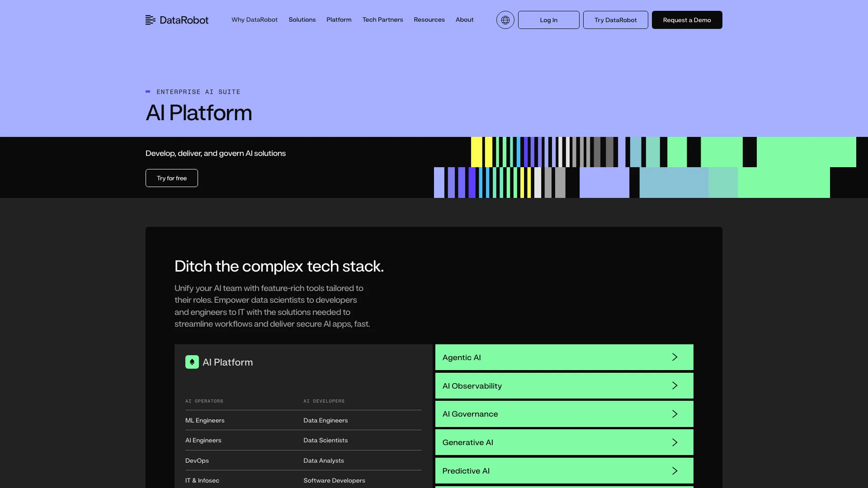Click the Request a Demo button
This screenshot has height=488, width=868.
[687, 20]
